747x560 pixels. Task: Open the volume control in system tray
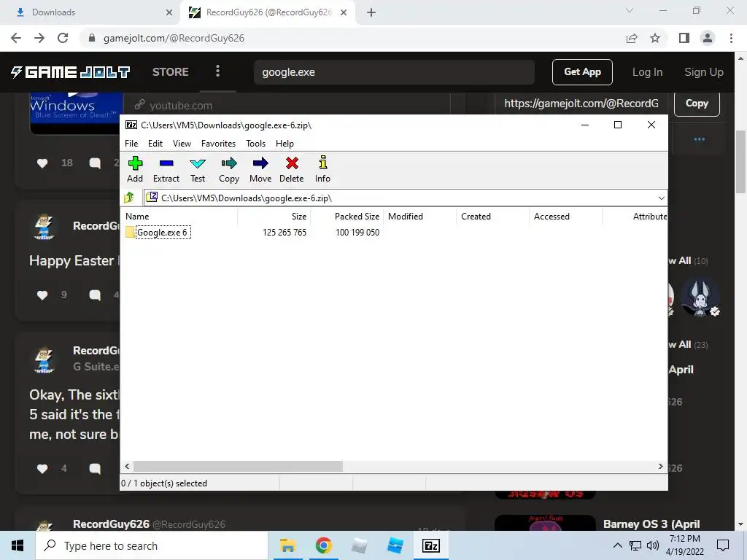(653, 545)
